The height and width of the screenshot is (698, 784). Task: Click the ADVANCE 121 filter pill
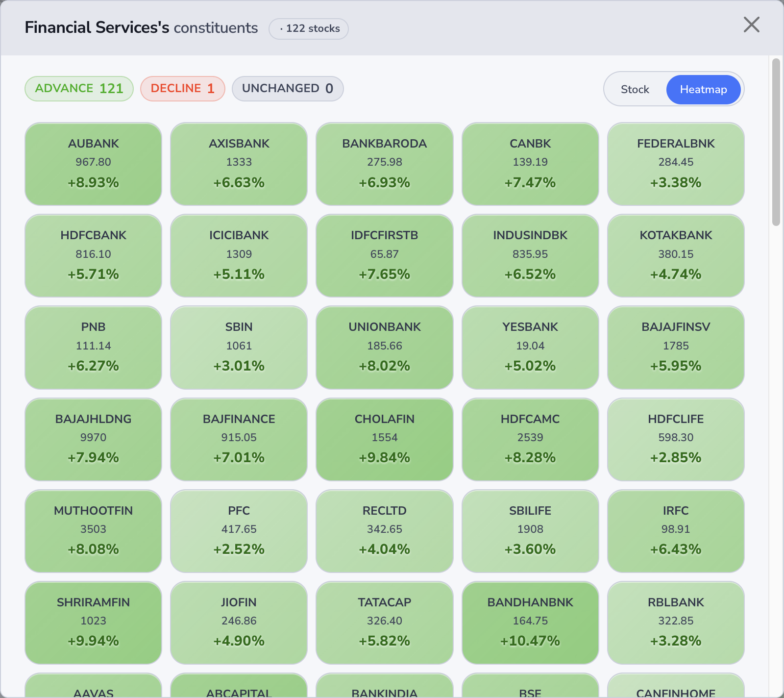[x=79, y=89]
